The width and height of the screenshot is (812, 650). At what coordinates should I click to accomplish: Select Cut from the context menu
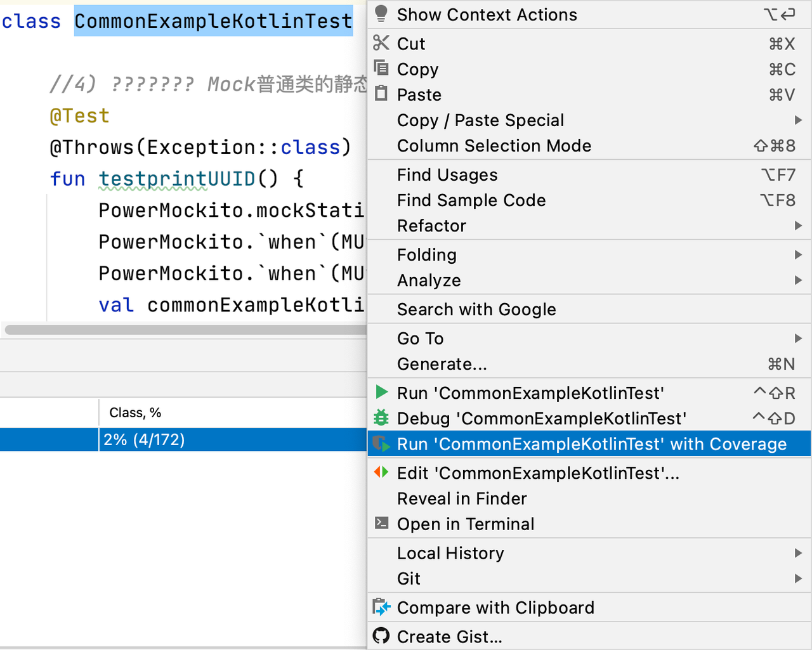tap(589, 44)
